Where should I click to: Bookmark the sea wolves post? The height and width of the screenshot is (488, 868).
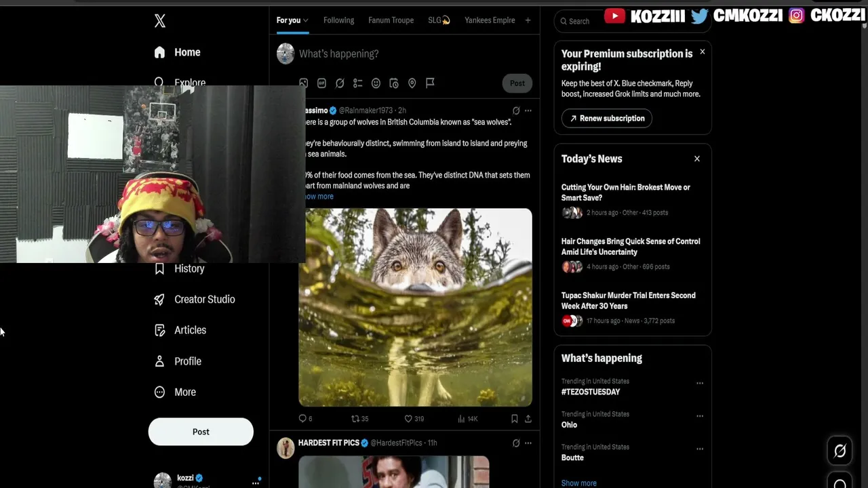(x=515, y=419)
